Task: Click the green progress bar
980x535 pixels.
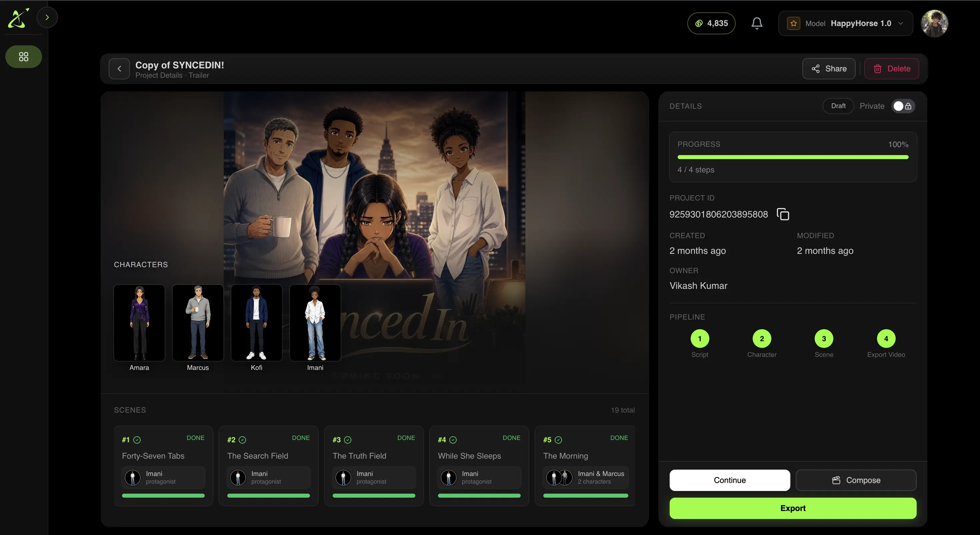Action: (x=793, y=157)
